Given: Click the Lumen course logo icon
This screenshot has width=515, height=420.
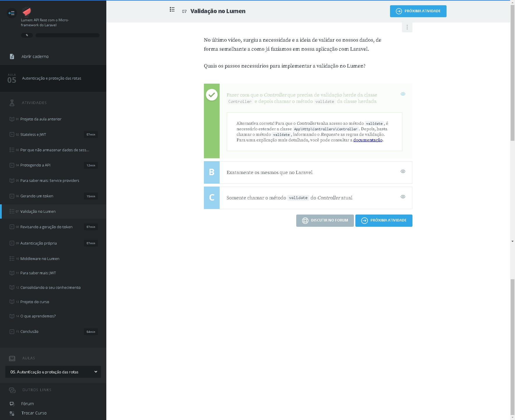Looking at the screenshot, I should (27, 12).
